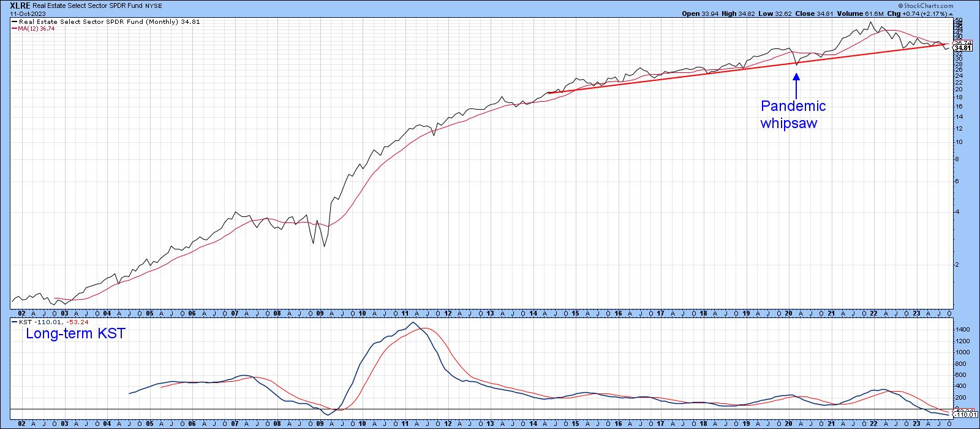The image size is (980, 429).
Task: Click the 18 label on the price axis
Action: tap(959, 97)
